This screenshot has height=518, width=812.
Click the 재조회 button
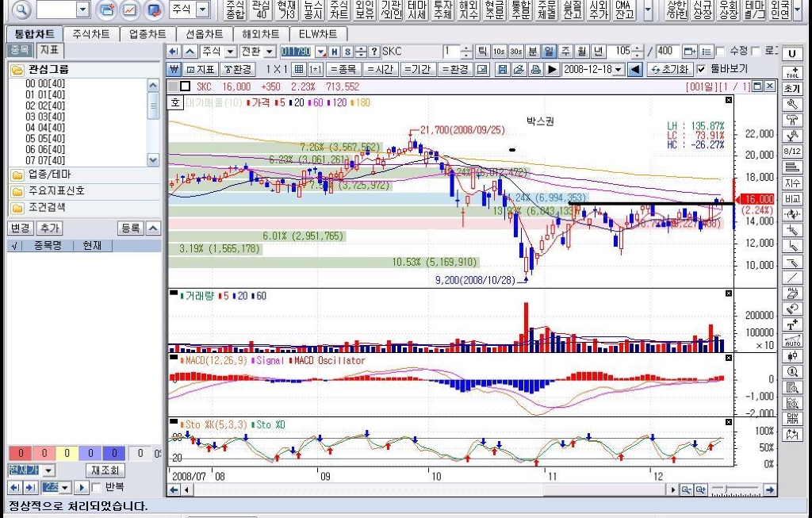point(105,470)
